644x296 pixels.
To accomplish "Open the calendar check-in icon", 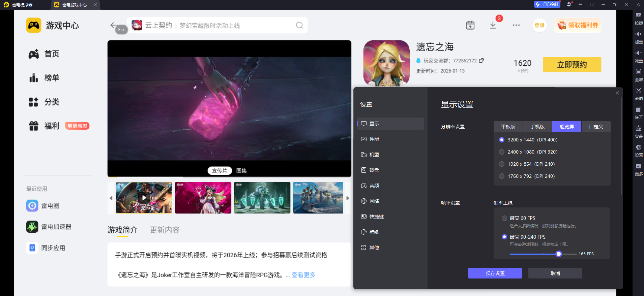I will pyautogui.click(x=470, y=25).
